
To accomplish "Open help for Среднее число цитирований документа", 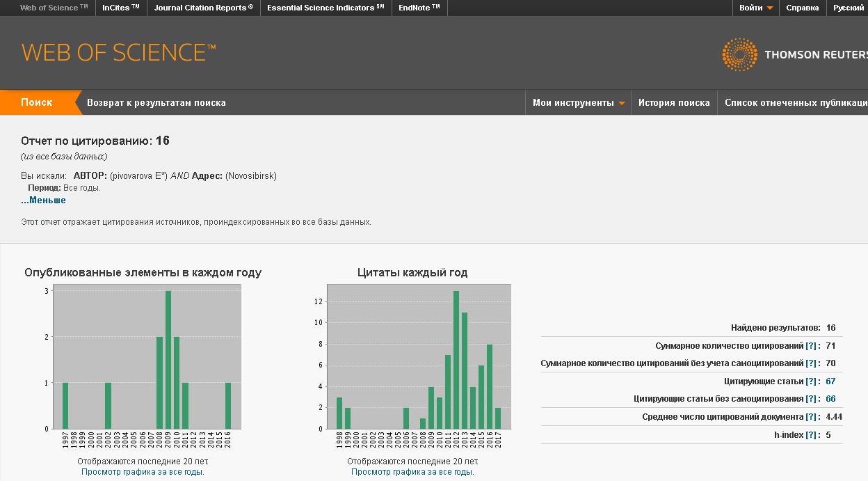I will pos(810,417).
